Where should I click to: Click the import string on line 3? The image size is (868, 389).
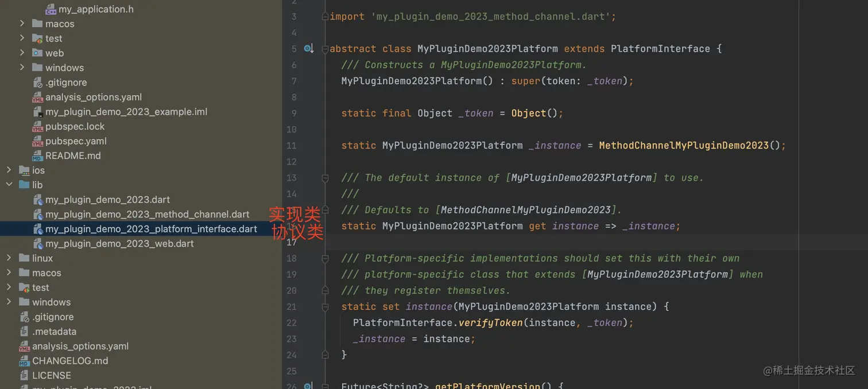coord(491,17)
